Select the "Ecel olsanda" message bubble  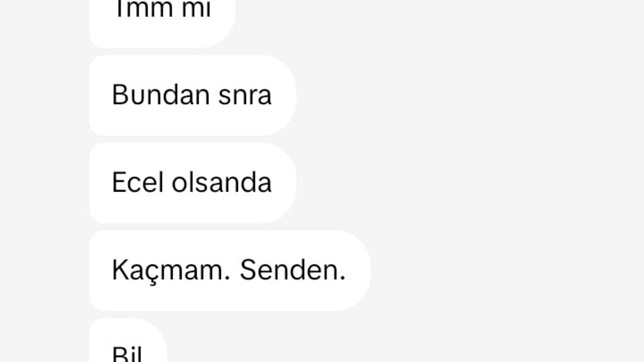193,183
